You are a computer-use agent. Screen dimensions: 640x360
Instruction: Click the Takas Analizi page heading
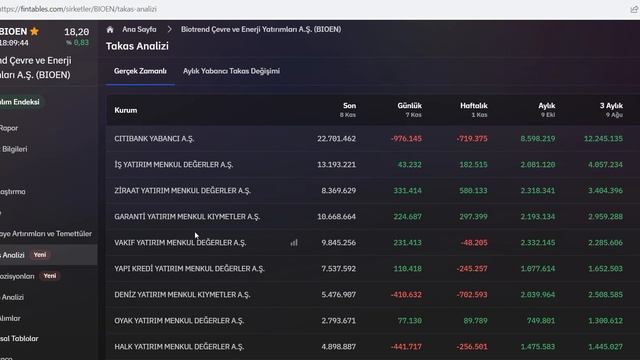tap(137, 46)
